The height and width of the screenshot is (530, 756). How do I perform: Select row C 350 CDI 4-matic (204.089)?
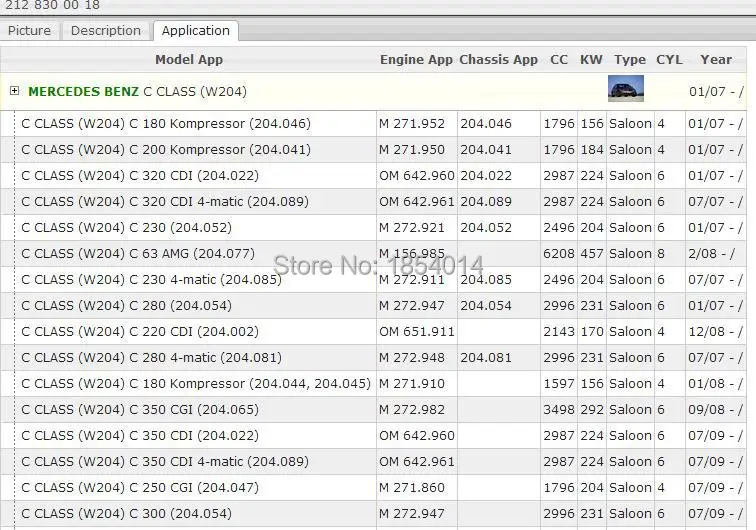pos(374,462)
